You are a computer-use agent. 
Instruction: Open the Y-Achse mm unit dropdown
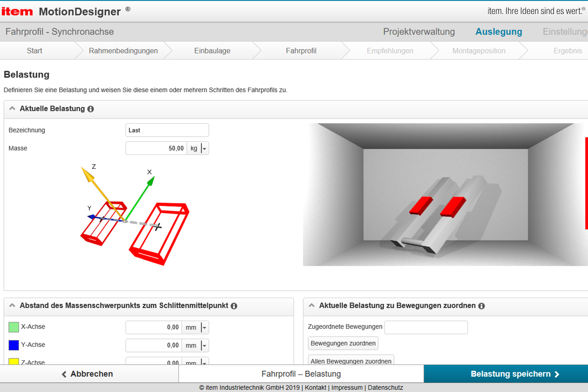(x=204, y=346)
